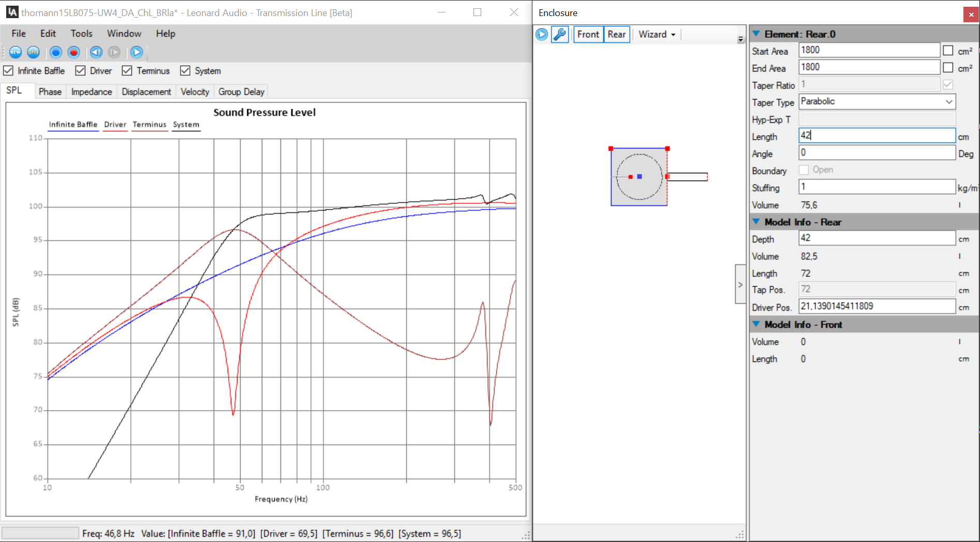Switch to the Impedance tab
The image size is (980, 542).
coord(92,92)
